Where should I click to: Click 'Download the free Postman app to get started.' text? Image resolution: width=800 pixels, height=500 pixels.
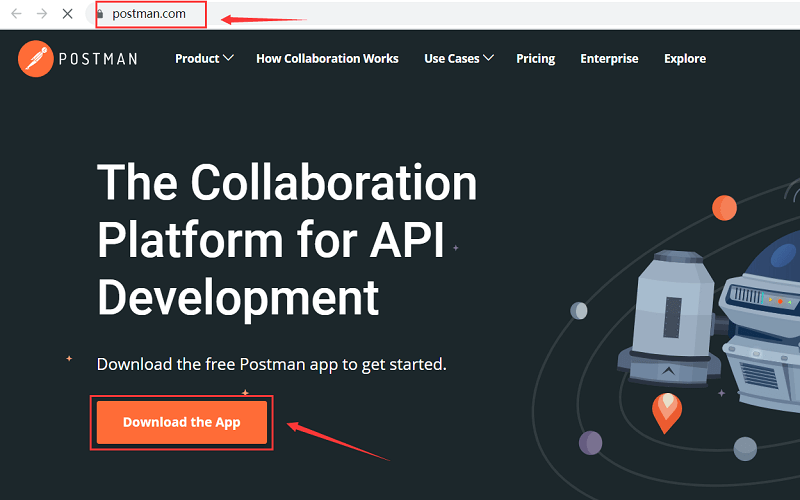click(x=271, y=364)
